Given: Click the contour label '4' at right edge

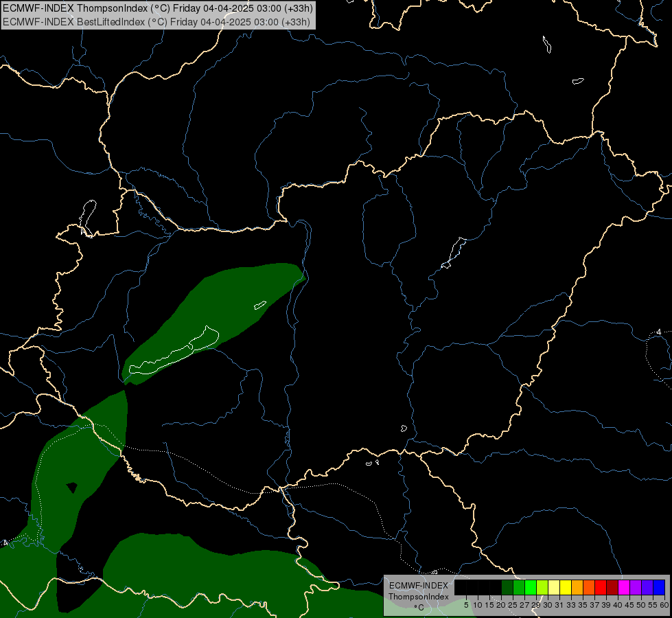Looking at the screenshot, I should [x=659, y=332].
